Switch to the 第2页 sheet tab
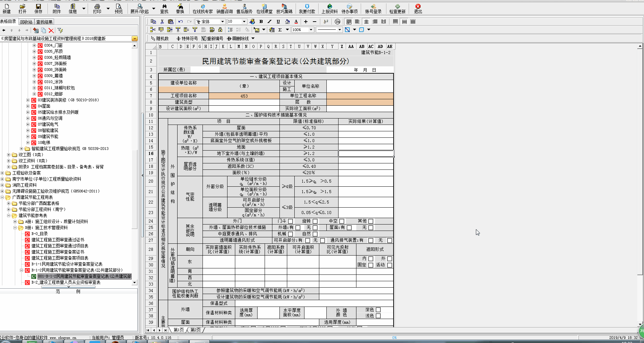The height and width of the screenshot is (343, 644). coord(195,330)
